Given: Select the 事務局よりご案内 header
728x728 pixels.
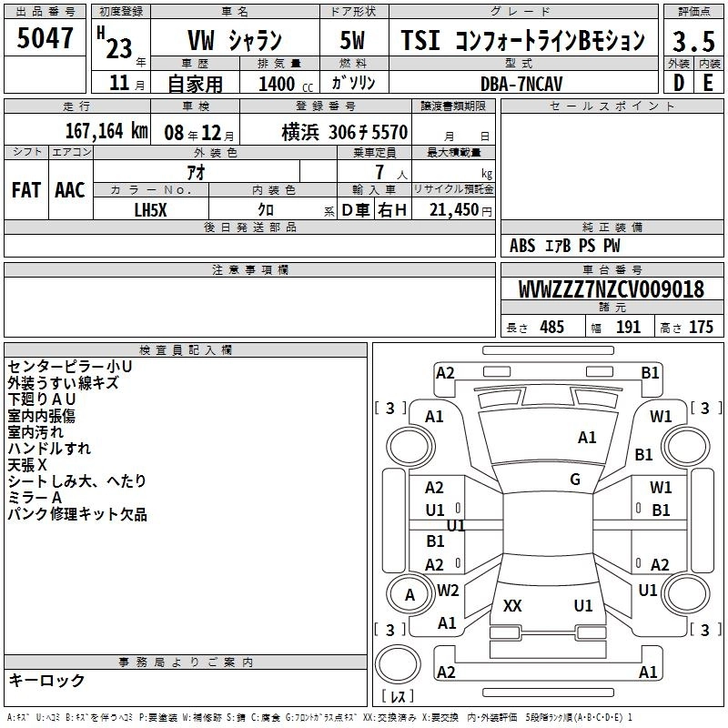Looking at the screenshot, I should point(186,662).
